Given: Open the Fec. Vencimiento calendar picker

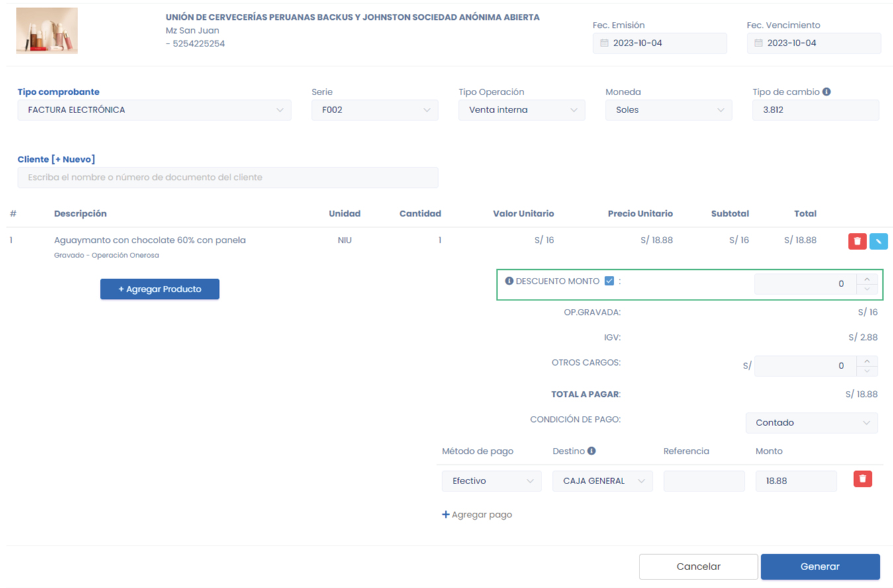Looking at the screenshot, I should coord(758,43).
